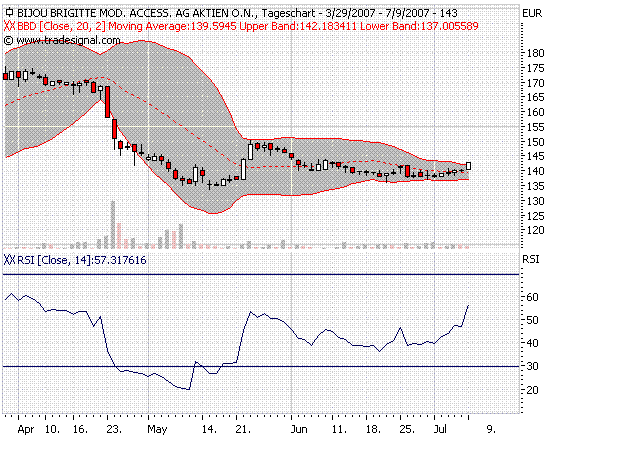The height and width of the screenshot is (464, 639).
Task: Click the 160 price axis label
Action: pos(535,112)
